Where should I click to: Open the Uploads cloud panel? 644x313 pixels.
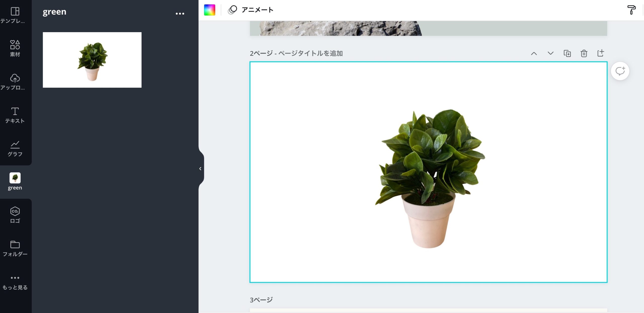15,82
